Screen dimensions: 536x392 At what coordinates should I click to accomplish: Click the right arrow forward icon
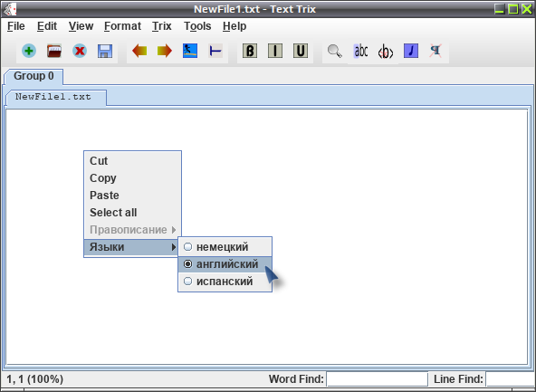[x=165, y=52]
